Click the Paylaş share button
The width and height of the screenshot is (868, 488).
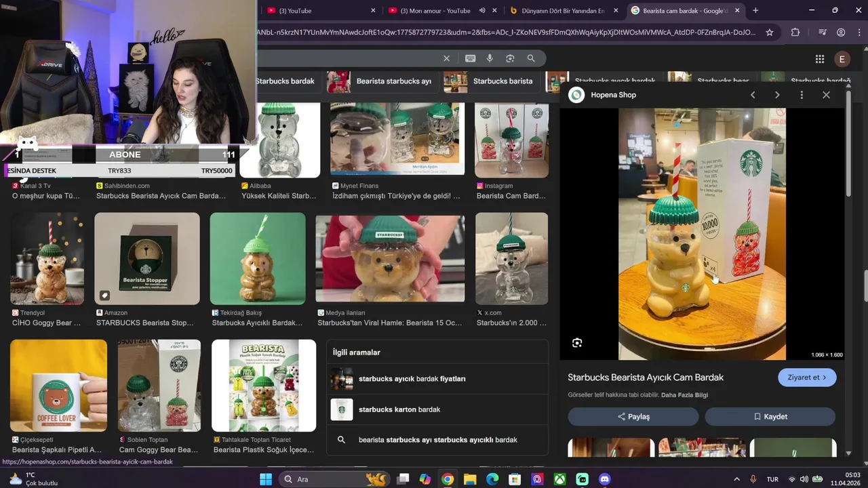click(633, 417)
